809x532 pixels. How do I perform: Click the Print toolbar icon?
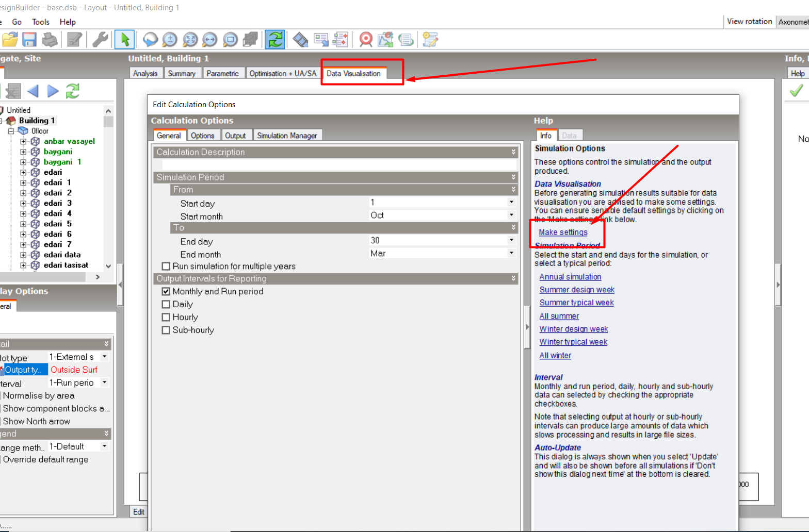pos(50,40)
